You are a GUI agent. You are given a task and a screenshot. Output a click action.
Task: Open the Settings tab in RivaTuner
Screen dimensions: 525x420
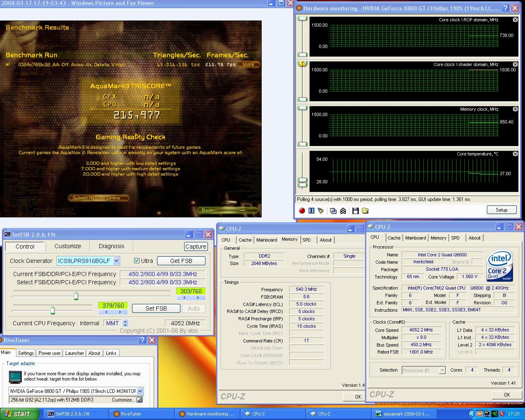tap(26, 353)
